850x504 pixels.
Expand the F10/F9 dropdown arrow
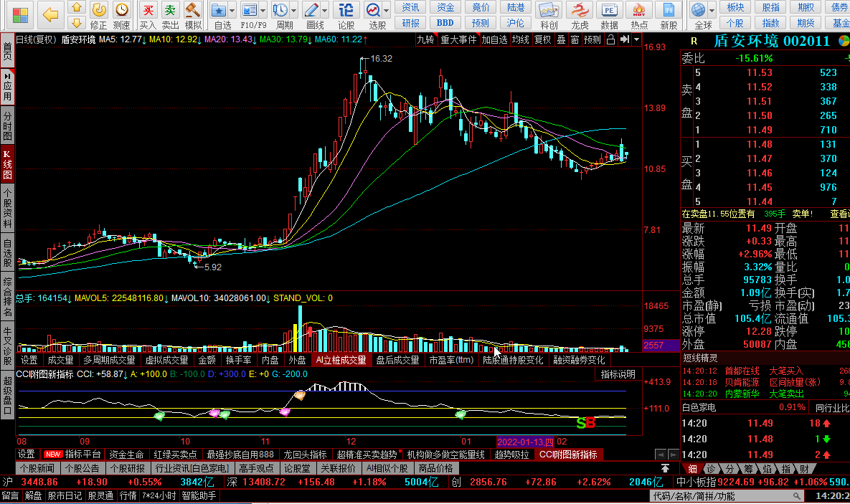(x=263, y=10)
